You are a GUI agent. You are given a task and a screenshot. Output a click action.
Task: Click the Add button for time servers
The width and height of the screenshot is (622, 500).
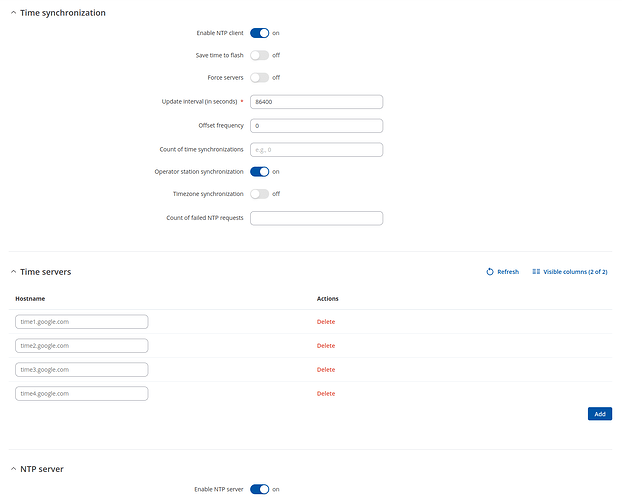click(599, 413)
